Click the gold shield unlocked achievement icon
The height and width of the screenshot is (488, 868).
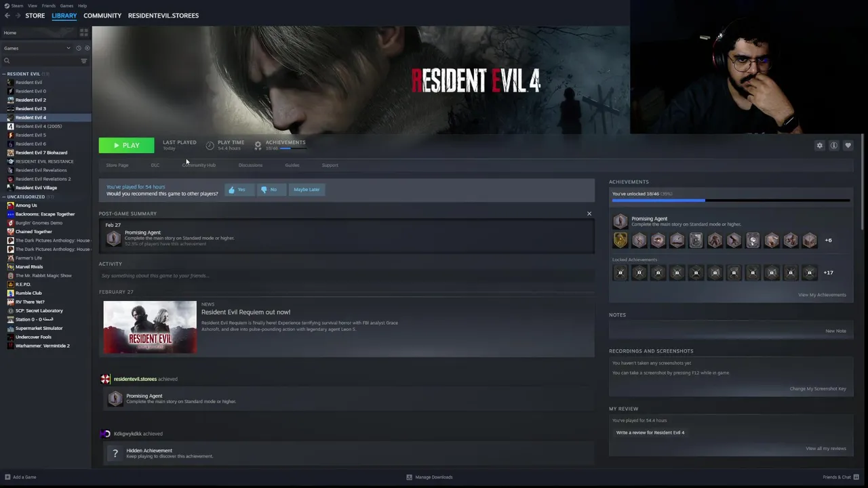pyautogui.click(x=620, y=240)
